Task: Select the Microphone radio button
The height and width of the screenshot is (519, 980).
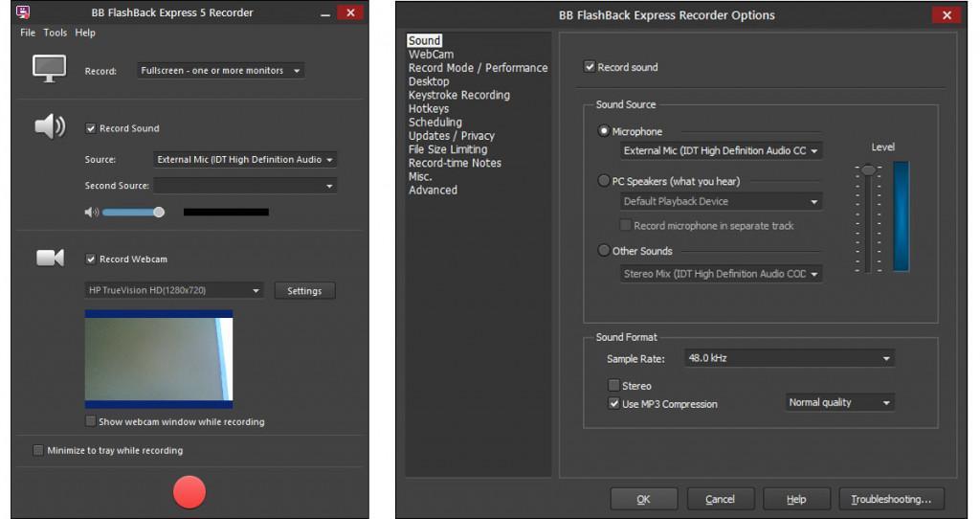Action: tap(604, 130)
